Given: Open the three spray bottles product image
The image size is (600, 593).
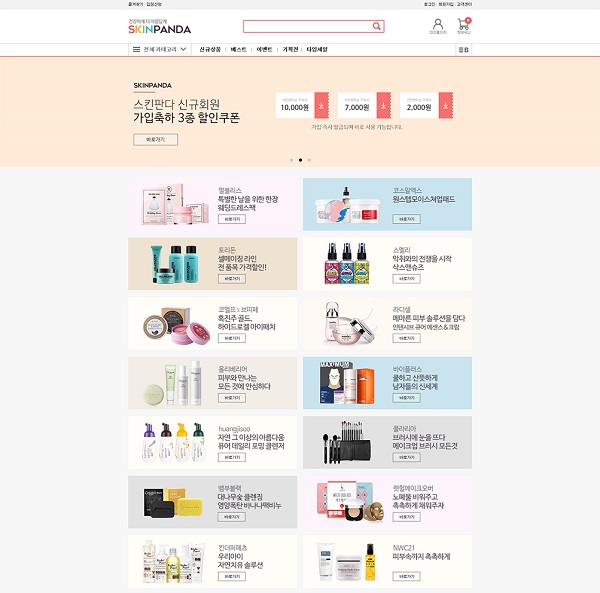Looking at the screenshot, I should [x=347, y=264].
